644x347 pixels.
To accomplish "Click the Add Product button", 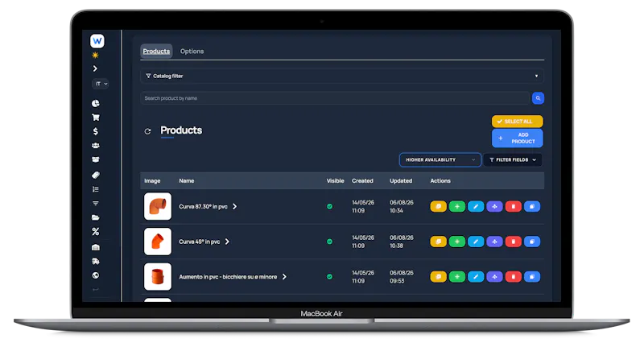I will coord(518,138).
